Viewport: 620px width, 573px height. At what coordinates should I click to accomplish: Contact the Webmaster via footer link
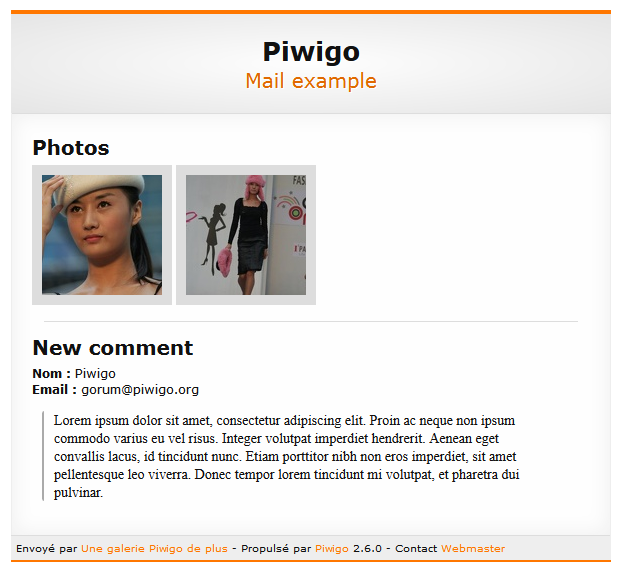(x=473, y=549)
